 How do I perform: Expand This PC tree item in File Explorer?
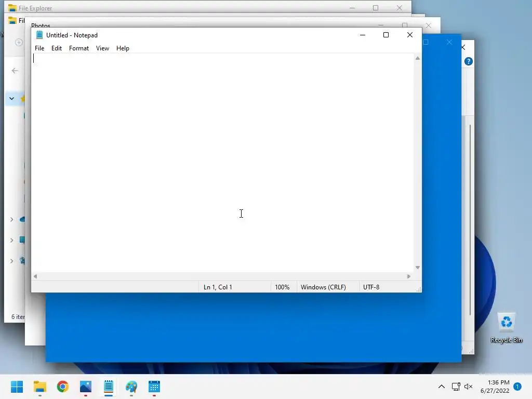11,240
